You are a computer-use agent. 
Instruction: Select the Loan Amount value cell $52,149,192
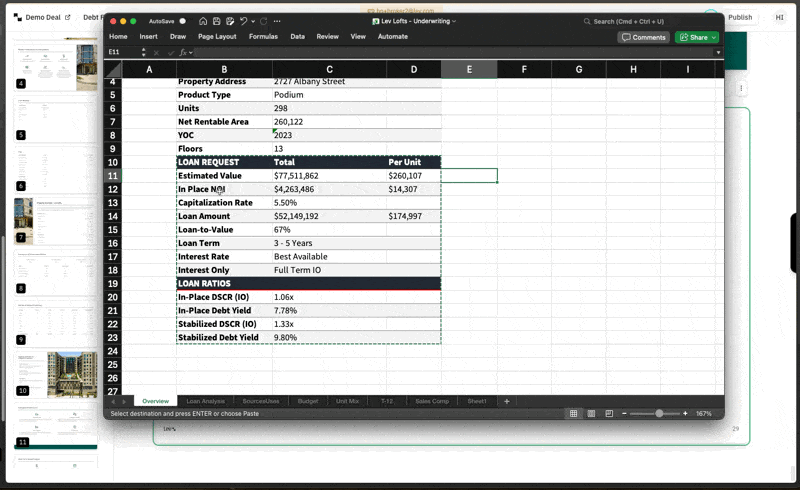pyautogui.click(x=296, y=216)
